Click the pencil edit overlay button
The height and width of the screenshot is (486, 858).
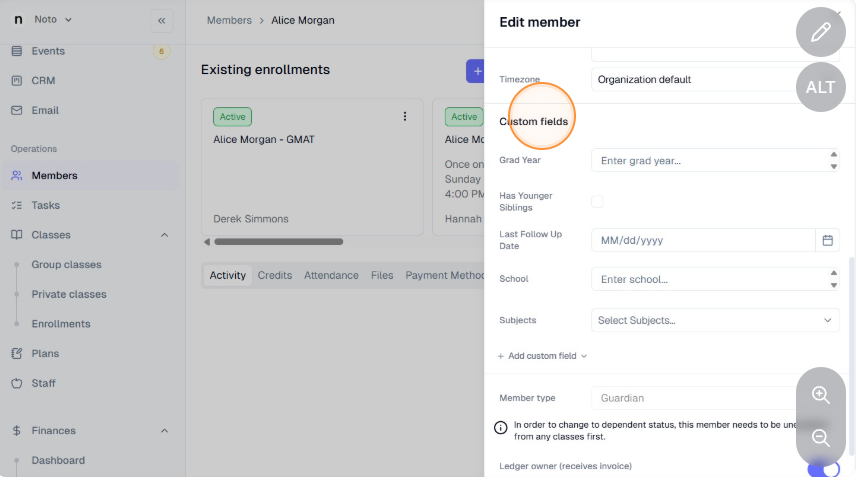coord(820,32)
